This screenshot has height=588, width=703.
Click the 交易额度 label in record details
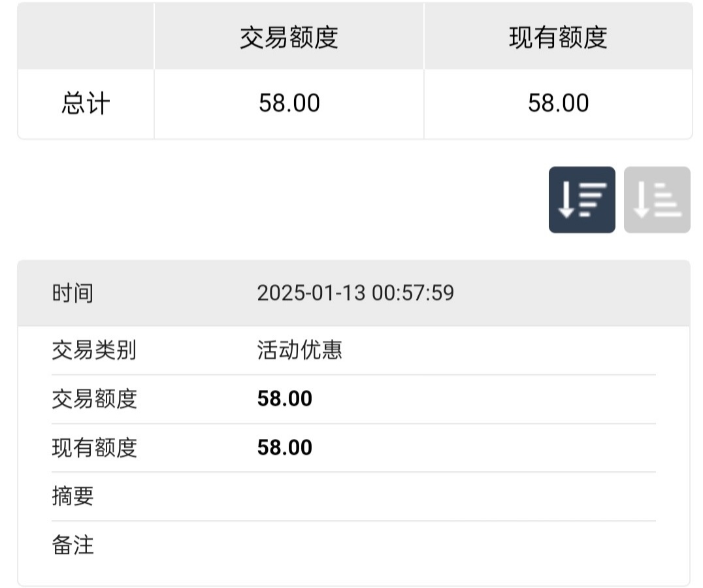(94, 399)
